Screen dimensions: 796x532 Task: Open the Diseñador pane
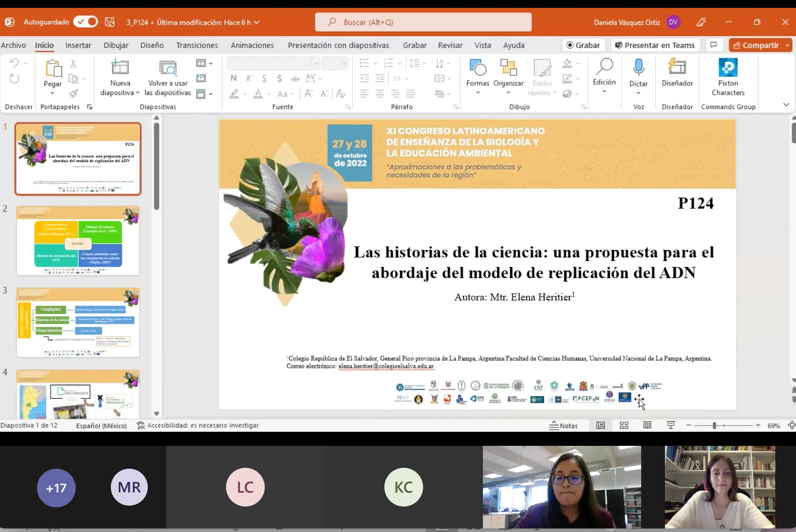coord(677,72)
